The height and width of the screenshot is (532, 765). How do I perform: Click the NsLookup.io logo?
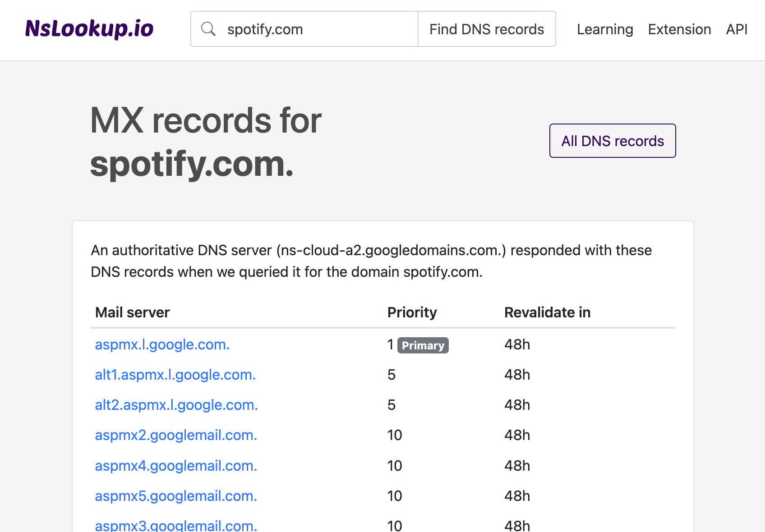tap(89, 28)
